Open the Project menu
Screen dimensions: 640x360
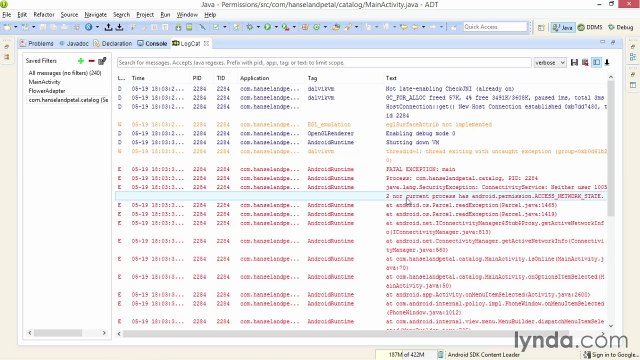tap(145, 15)
